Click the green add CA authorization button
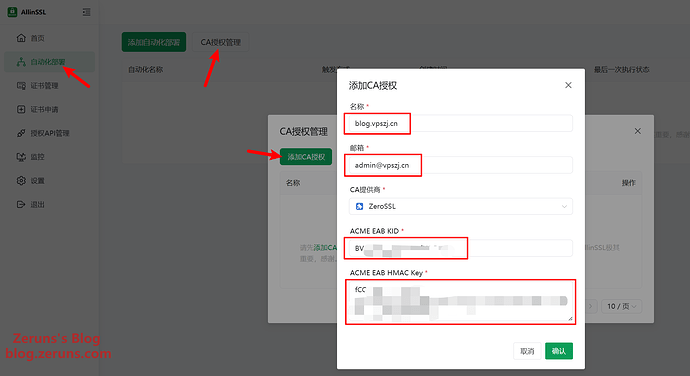Screen dimensions: 690x376 coord(306,157)
